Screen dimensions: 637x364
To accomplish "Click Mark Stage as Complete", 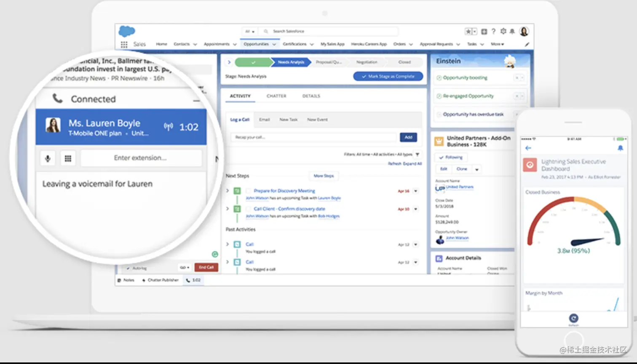I will pyautogui.click(x=388, y=77).
